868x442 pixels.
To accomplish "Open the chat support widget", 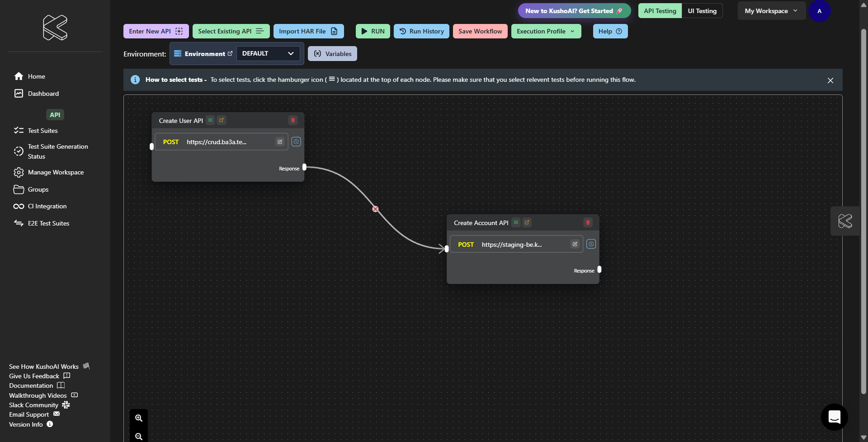I will click(x=834, y=417).
